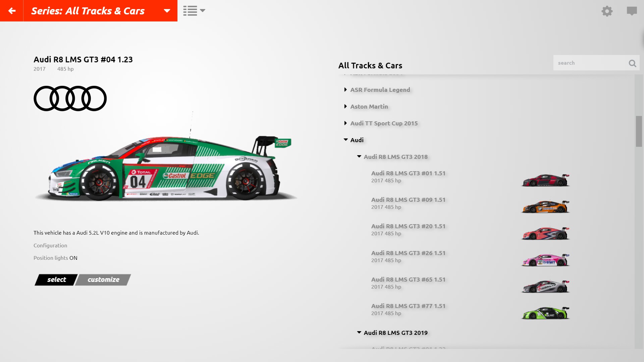Screen dimensions: 644x362
Task: Click the Audi four-rings logo
Action: [70, 99]
